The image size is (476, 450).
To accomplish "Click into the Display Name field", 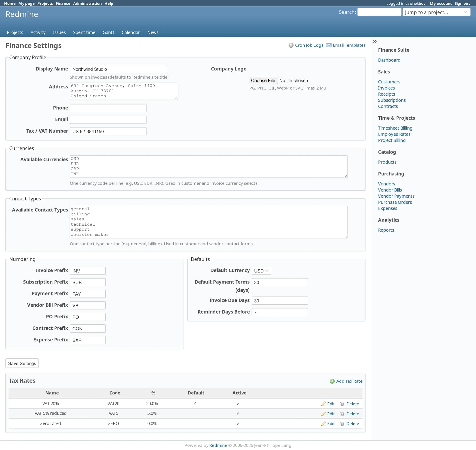I will pyautogui.click(x=118, y=69).
